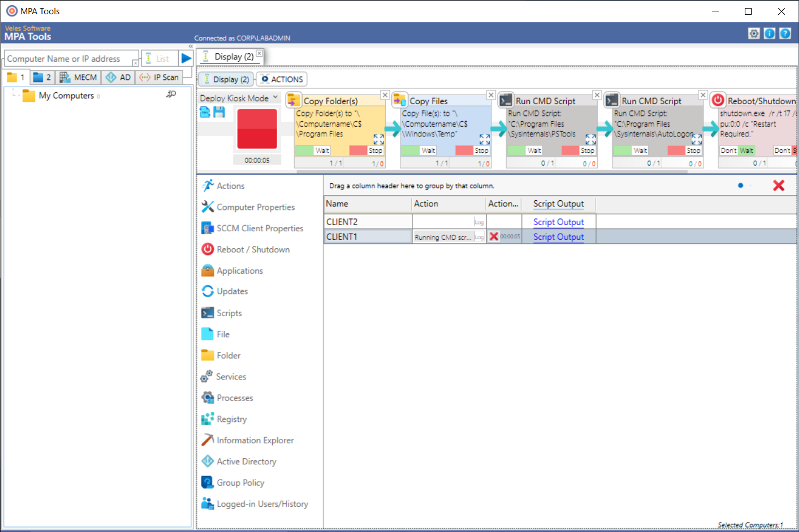Open the List input selector
Screen dimensions: 799x532
point(159,58)
